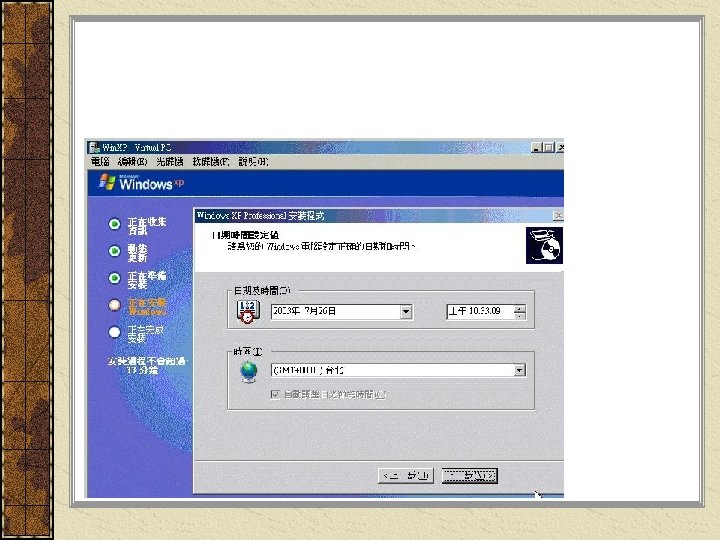Screen dimensions: 720x540
Task: Increase time with the spinner up arrow
Action: pos(520,308)
